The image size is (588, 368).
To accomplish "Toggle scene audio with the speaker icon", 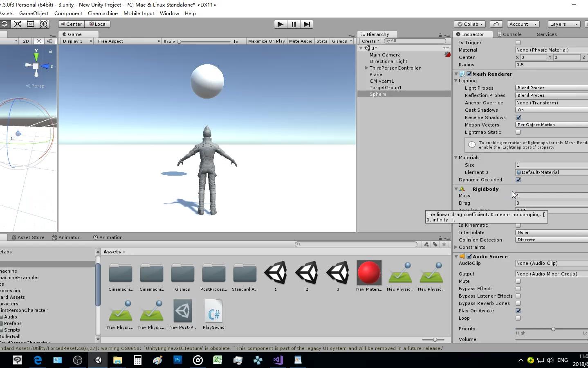I will 49,41.
